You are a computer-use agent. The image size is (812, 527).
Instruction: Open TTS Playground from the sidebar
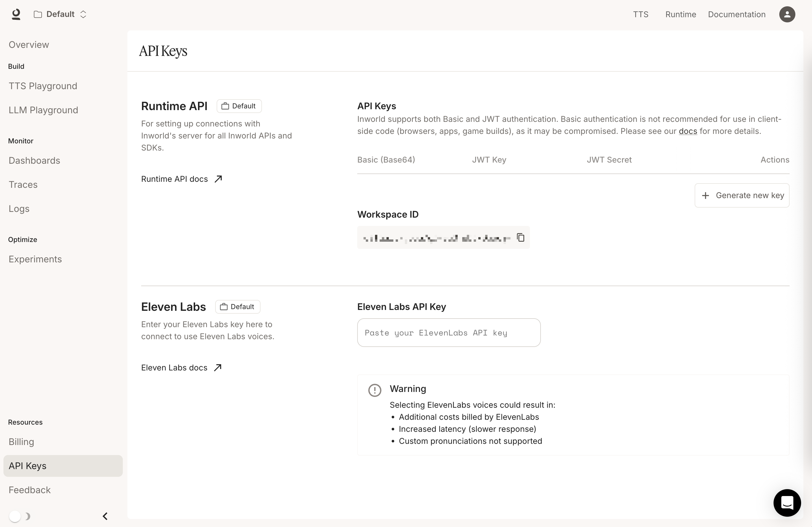[x=43, y=86]
